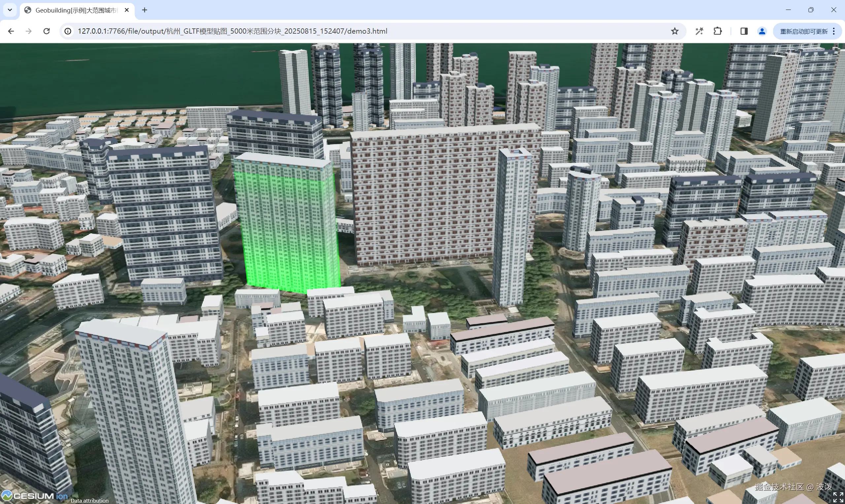Click the relaunch to update button

tap(803, 31)
